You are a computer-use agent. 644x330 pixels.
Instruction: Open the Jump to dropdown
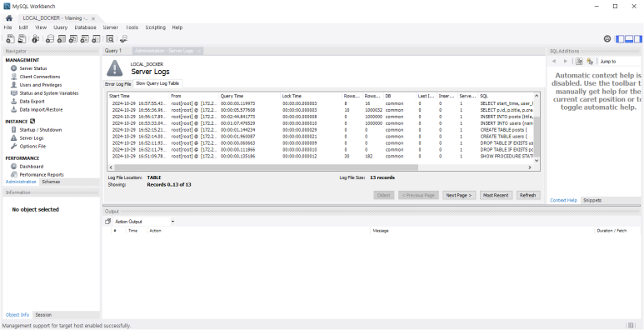[620, 61]
